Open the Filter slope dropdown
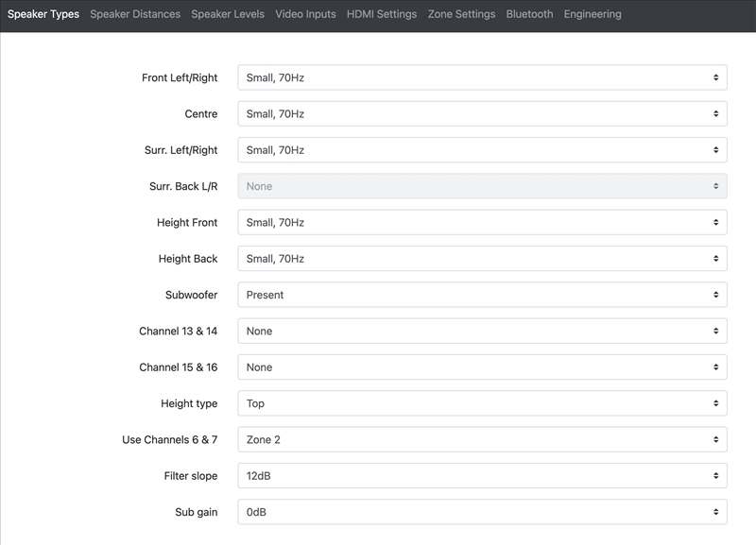 pyautogui.click(x=482, y=476)
